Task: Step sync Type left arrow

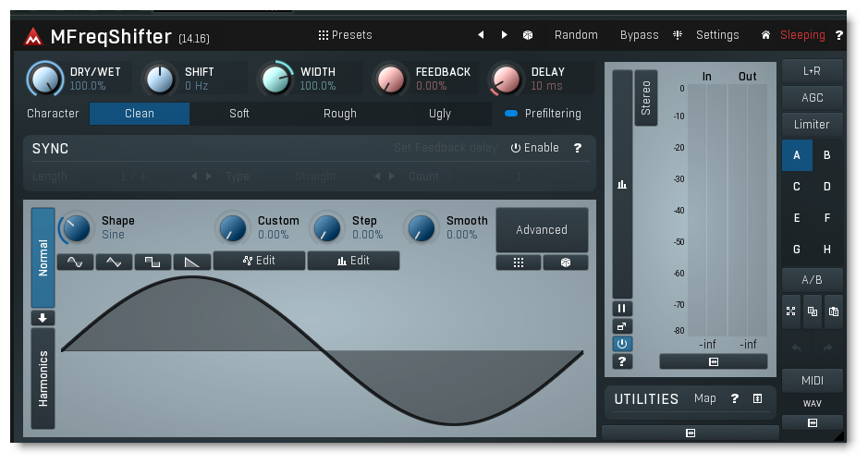Action: pos(377,176)
